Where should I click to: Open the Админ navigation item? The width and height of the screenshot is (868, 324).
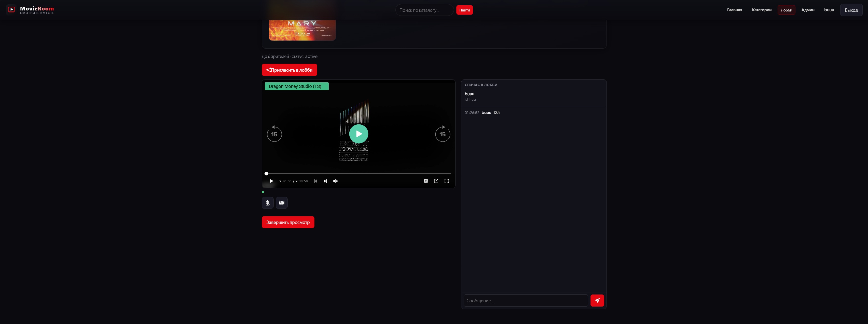tap(808, 10)
